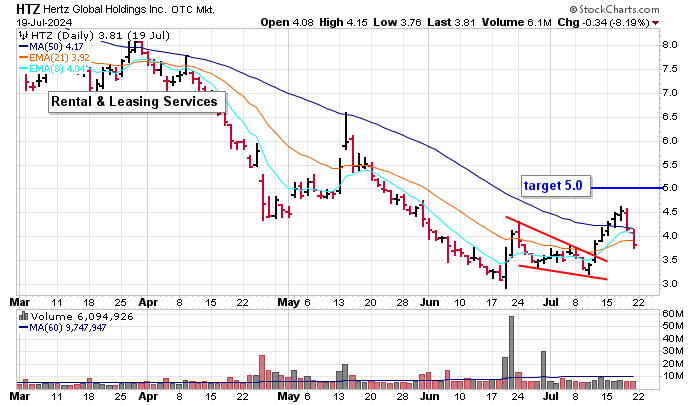The height and width of the screenshot is (405, 700).
Task: Click the HTZ (Daily) 3.81 legend entry
Action: (x=99, y=35)
